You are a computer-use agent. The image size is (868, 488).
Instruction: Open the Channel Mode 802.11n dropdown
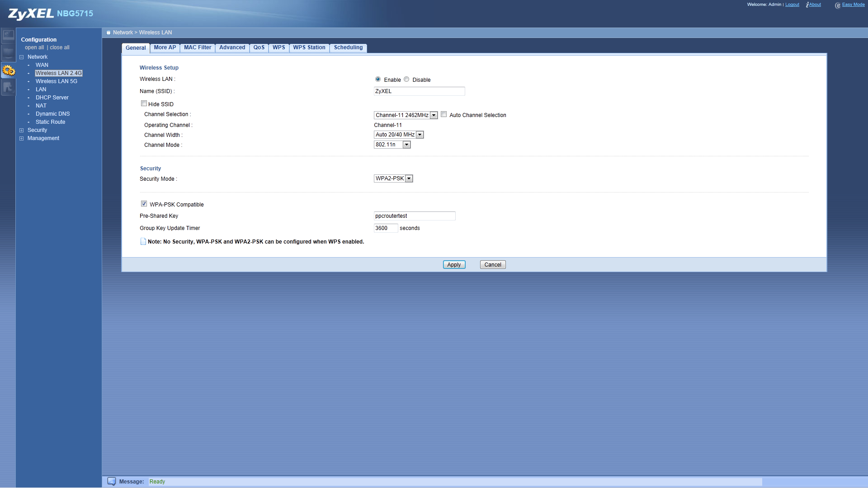392,145
